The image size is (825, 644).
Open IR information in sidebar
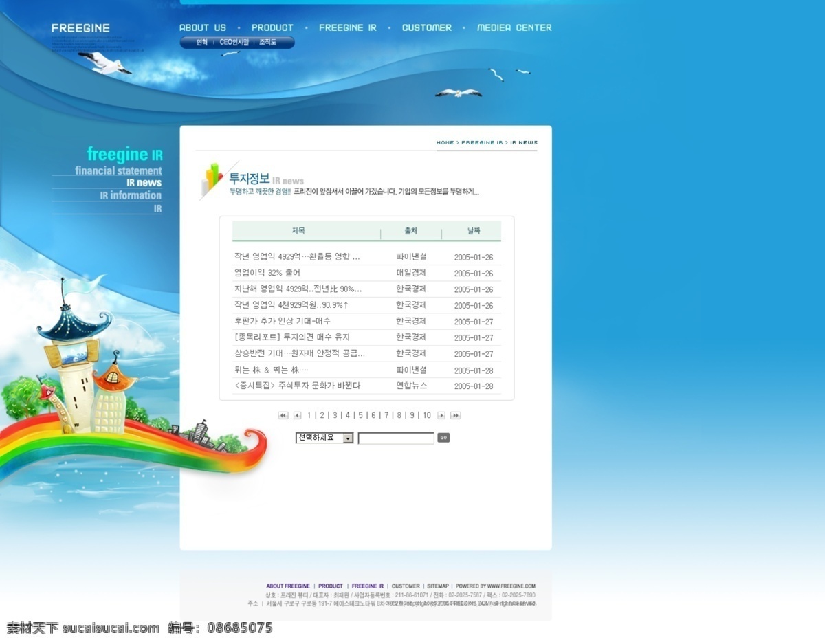pyautogui.click(x=131, y=195)
